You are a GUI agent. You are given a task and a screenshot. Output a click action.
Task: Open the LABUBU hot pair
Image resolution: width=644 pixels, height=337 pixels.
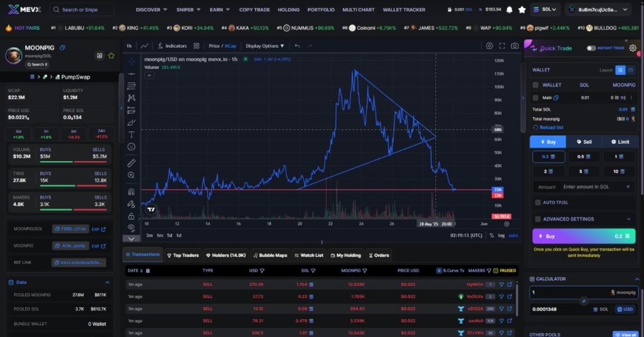pyautogui.click(x=78, y=28)
